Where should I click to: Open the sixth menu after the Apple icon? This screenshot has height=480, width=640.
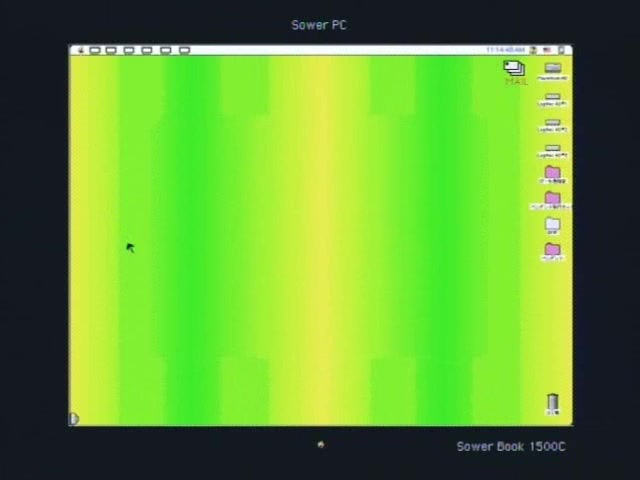point(184,50)
